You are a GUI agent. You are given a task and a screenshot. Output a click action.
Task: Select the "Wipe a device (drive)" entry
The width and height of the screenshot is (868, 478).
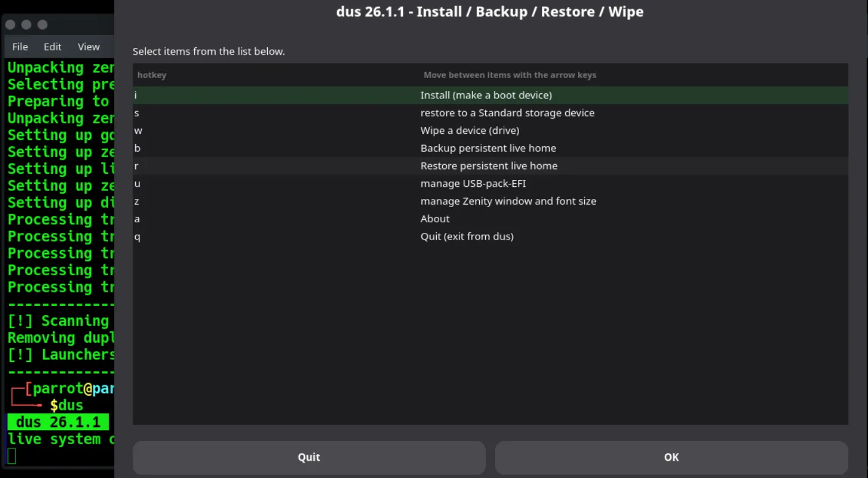tap(490, 131)
